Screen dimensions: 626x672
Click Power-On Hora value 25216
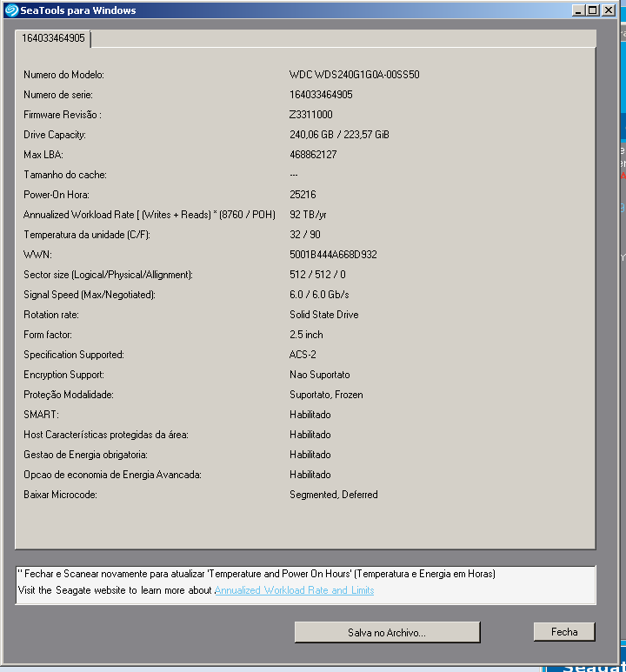click(303, 195)
